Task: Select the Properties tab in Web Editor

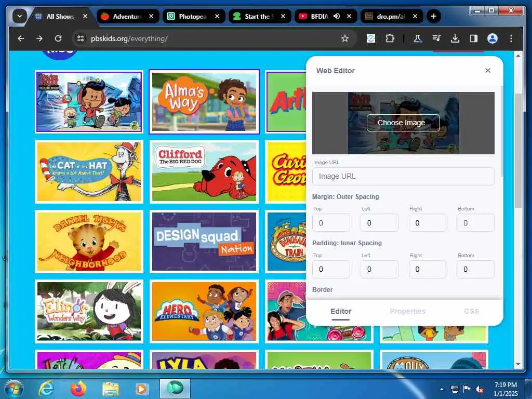Action: (407, 312)
